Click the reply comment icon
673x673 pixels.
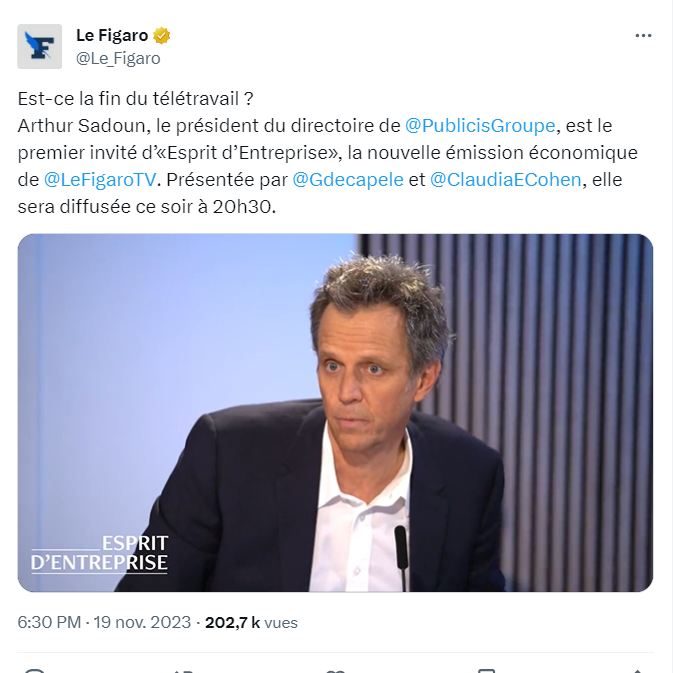coord(34,670)
